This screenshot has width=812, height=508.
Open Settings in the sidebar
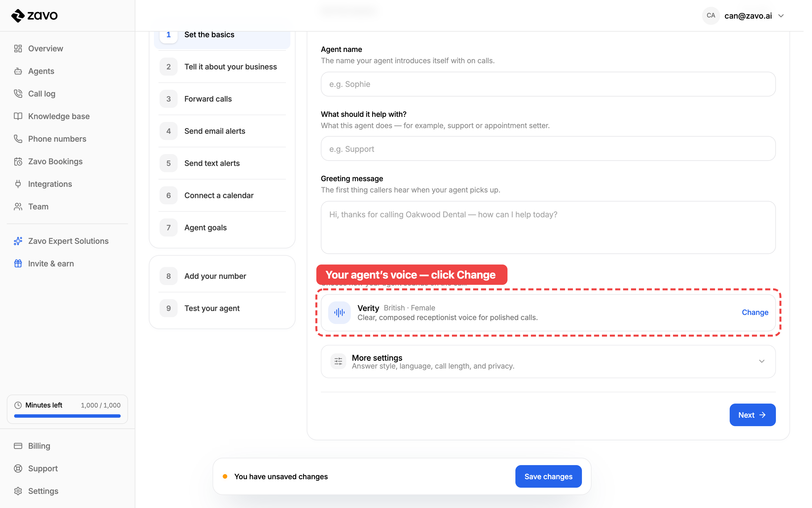[67, 491]
